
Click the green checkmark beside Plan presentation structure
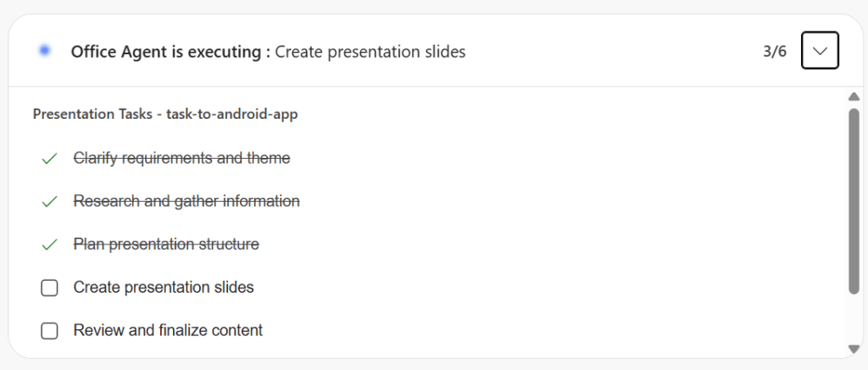(50, 244)
